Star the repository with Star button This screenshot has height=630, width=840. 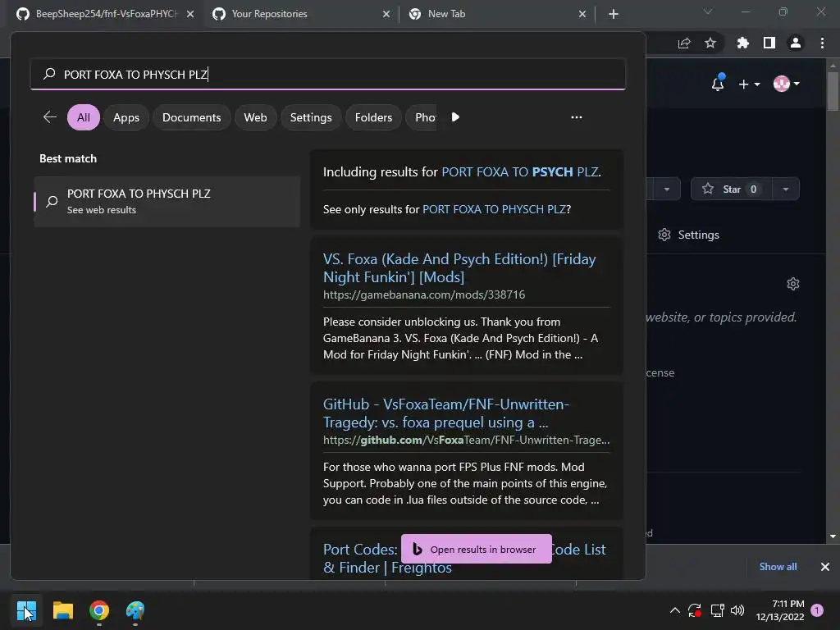click(731, 189)
